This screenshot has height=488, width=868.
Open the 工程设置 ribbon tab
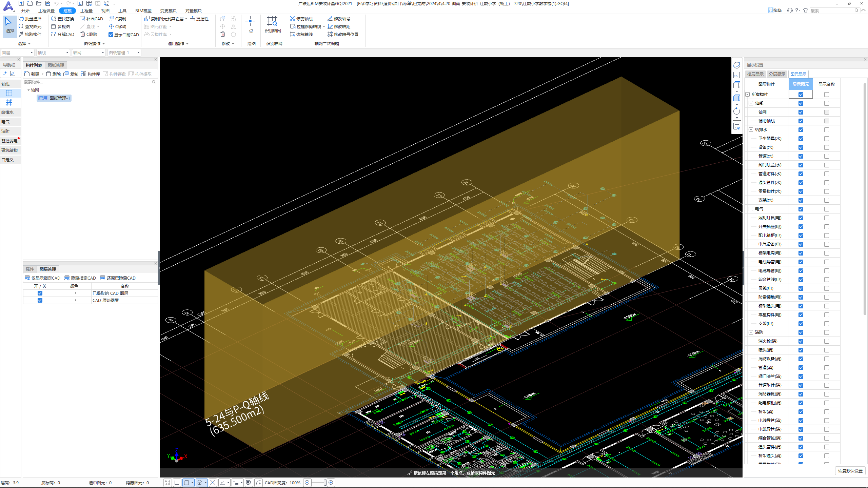point(46,11)
